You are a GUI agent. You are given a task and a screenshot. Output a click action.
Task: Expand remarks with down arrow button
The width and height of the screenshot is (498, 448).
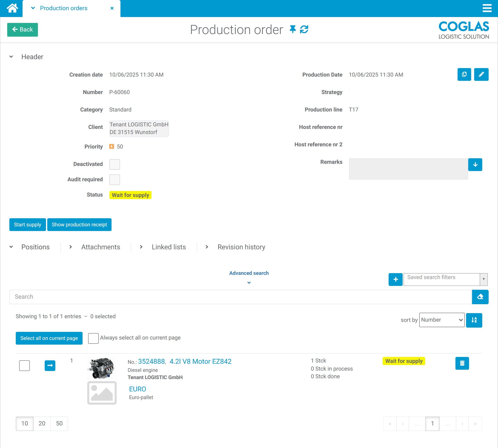click(x=475, y=165)
